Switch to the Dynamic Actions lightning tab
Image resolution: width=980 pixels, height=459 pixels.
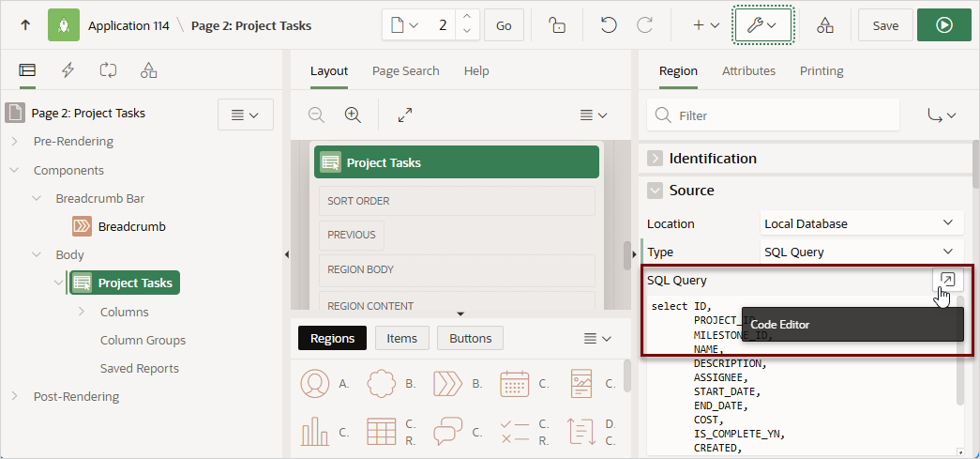tap(68, 70)
